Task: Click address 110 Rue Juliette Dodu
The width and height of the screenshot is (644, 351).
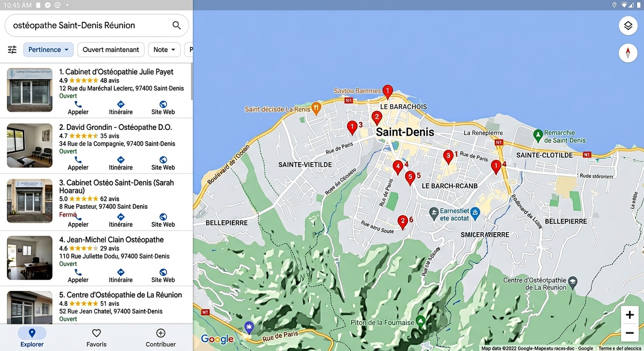Action: [114, 256]
